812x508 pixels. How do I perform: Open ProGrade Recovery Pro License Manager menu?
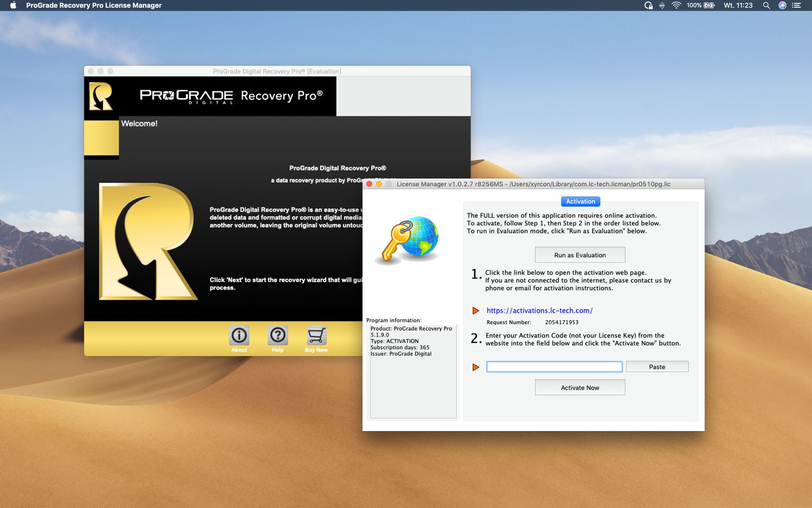click(x=94, y=5)
